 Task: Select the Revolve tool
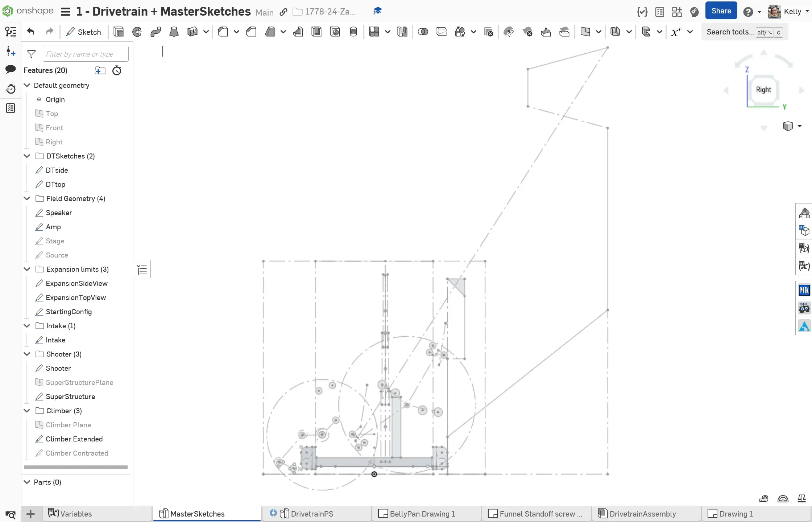[137, 32]
